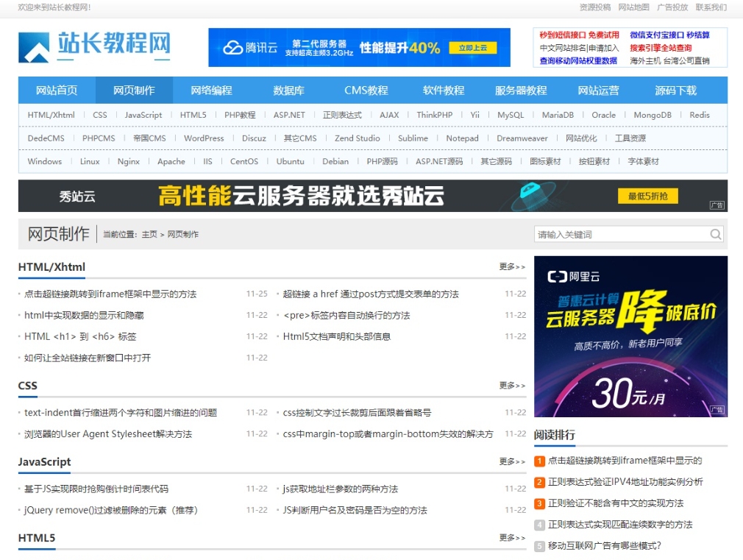Open 网站运营 navigation tab
Screen dimensions: 743x560
pos(599,90)
